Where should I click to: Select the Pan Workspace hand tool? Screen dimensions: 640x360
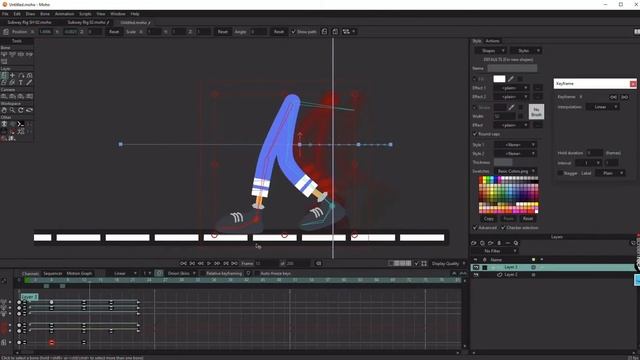tap(4, 110)
